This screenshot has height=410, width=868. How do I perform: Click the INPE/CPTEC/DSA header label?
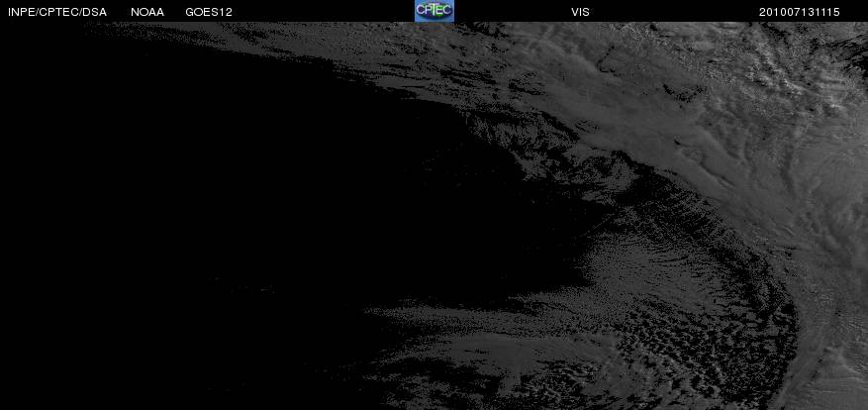57,12
